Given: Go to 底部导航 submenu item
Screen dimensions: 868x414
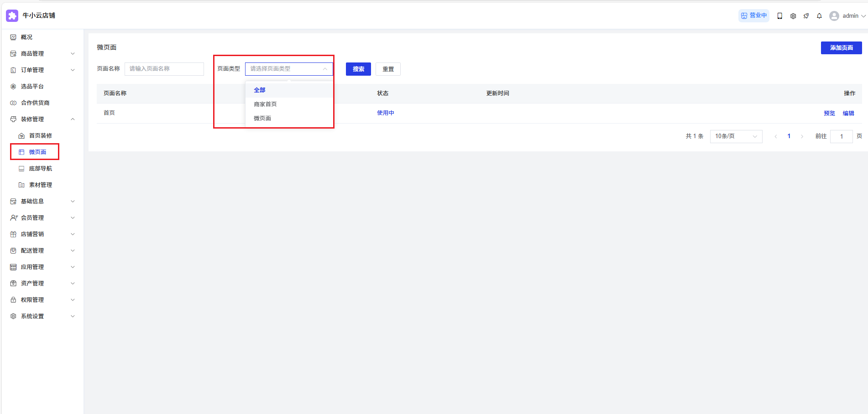Looking at the screenshot, I should (x=41, y=169).
